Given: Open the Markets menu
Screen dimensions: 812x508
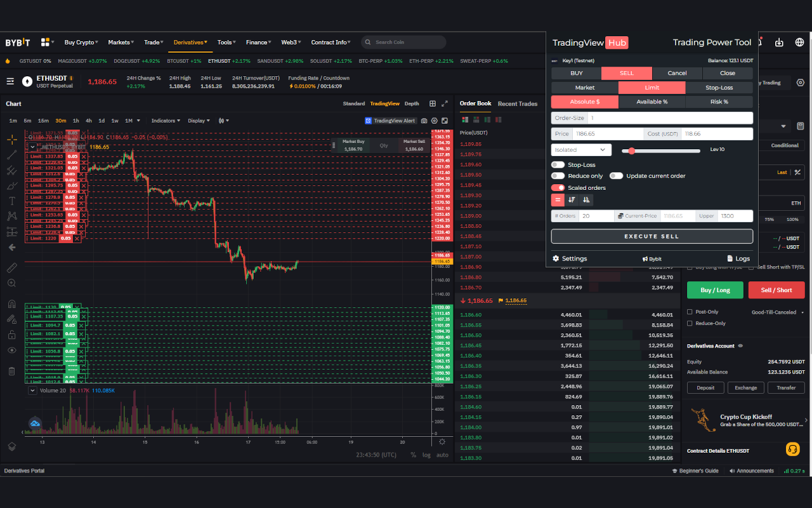Looking at the screenshot, I should point(121,43).
